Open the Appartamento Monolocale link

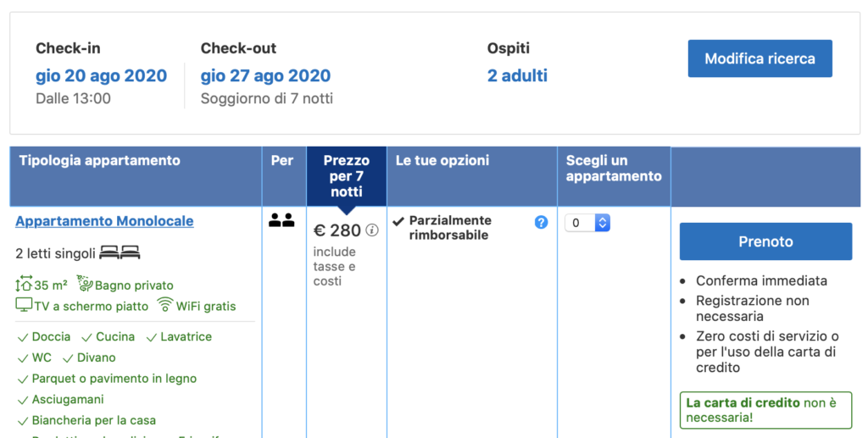[x=104, y=221]
